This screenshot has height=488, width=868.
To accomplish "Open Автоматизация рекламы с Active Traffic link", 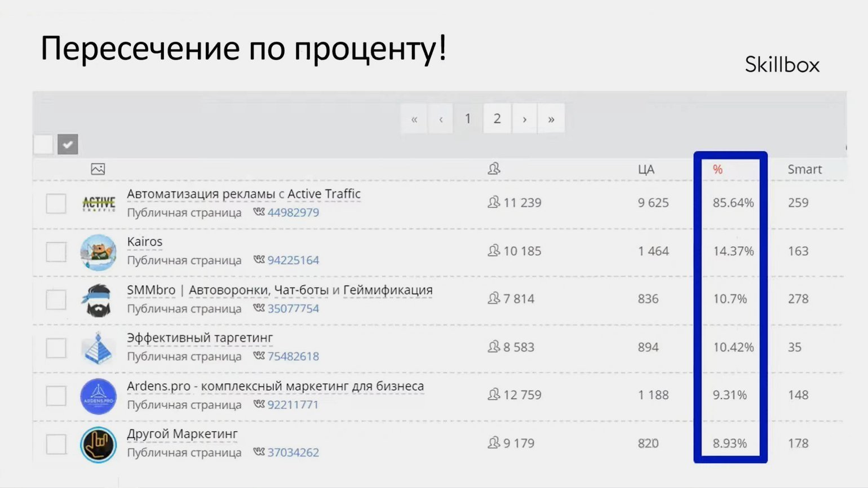I will [x=243, y=194].
